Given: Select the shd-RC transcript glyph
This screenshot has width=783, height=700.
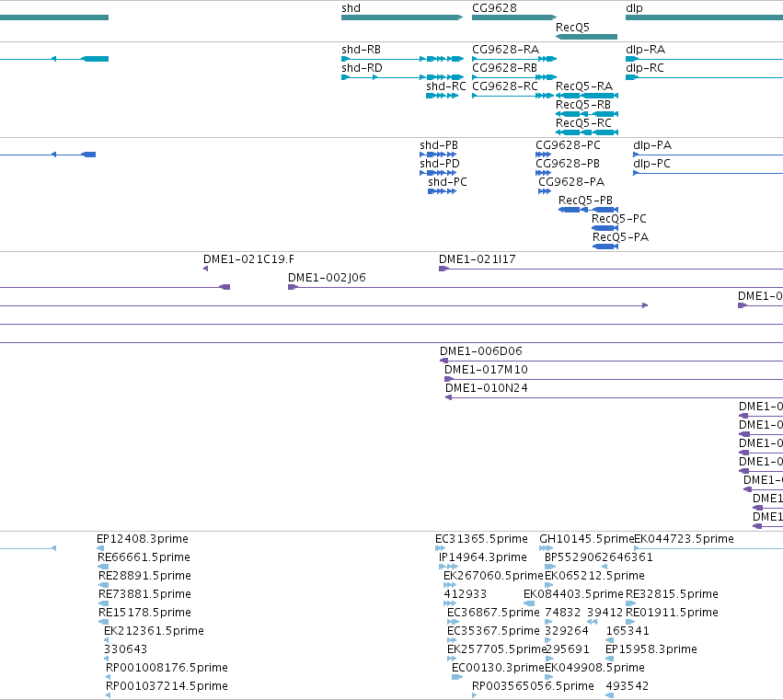Looking at the screenshot, I should point(442,96).
